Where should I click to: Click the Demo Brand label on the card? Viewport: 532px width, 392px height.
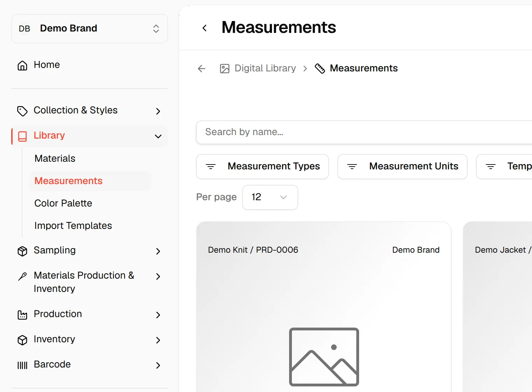click(x=416, y=250)
